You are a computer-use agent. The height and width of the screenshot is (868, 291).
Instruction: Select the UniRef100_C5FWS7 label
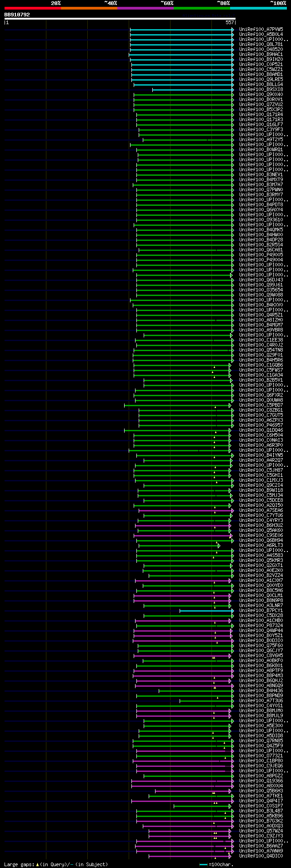pyautogui.click(x=261, y=370)
